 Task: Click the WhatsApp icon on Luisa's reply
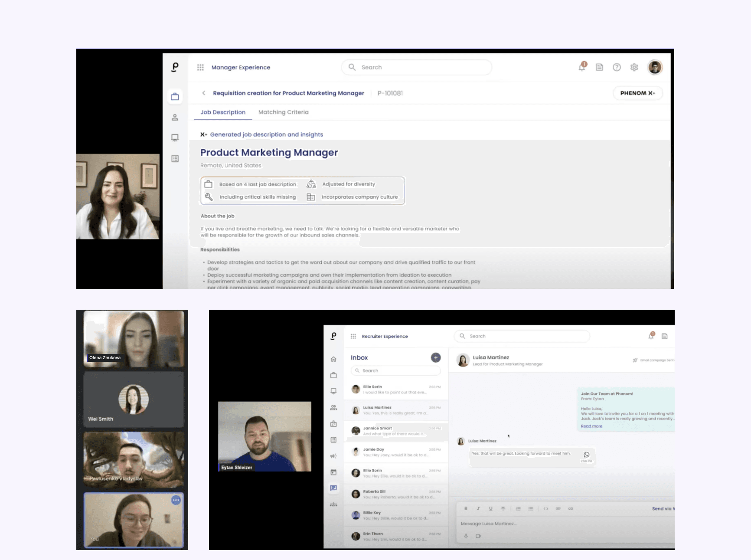[x=586, y=455]
